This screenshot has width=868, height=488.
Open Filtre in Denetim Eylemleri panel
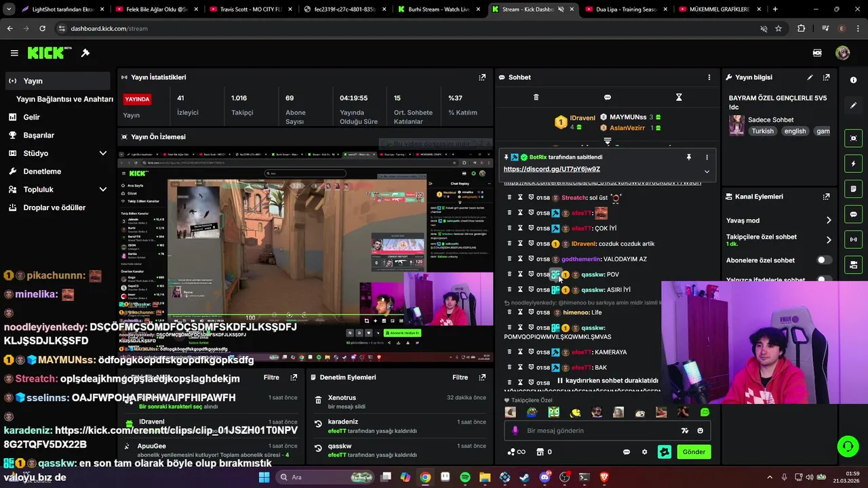click(x=460, y=378)
